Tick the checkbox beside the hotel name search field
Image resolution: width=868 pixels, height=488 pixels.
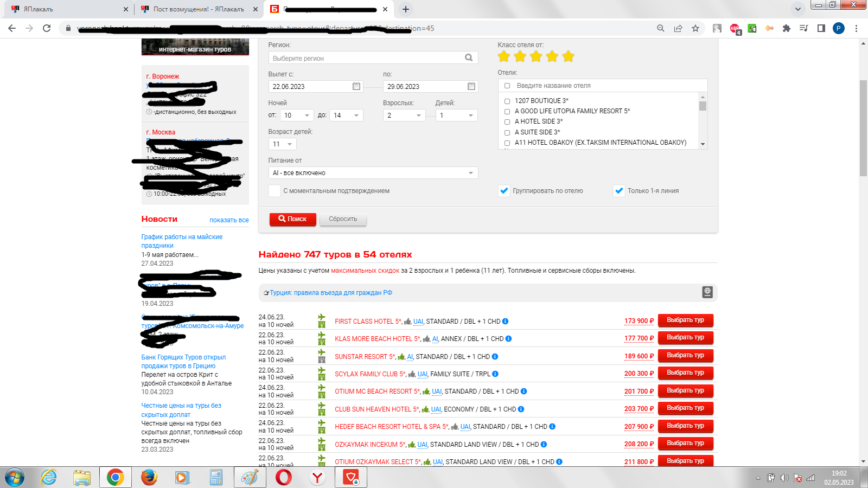tap(507, 86)
